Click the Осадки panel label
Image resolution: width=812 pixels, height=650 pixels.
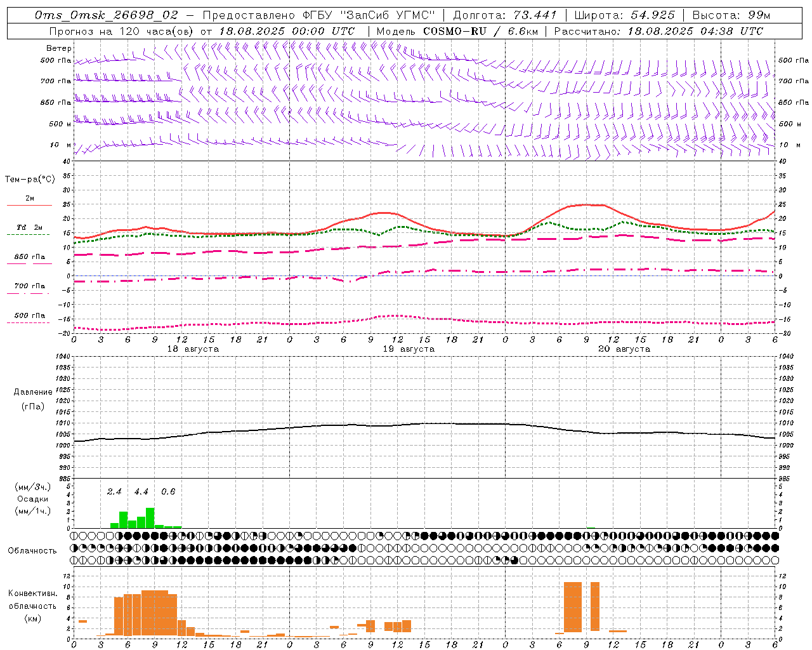(33, 499)
